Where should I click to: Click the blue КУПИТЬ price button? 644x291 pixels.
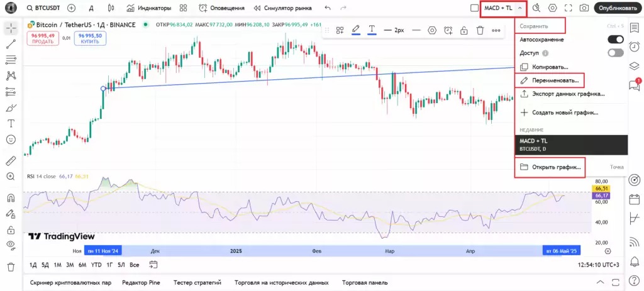pyautogui.click(x=90, y=38)
